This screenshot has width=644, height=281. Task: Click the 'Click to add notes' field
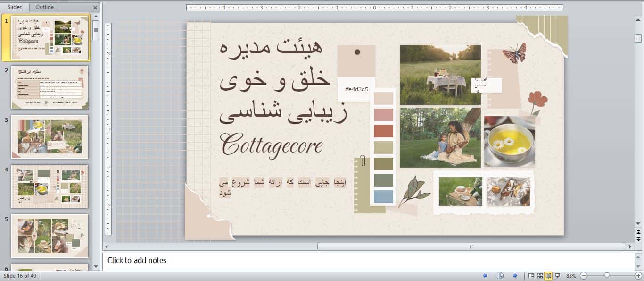[x=369, y=261]
